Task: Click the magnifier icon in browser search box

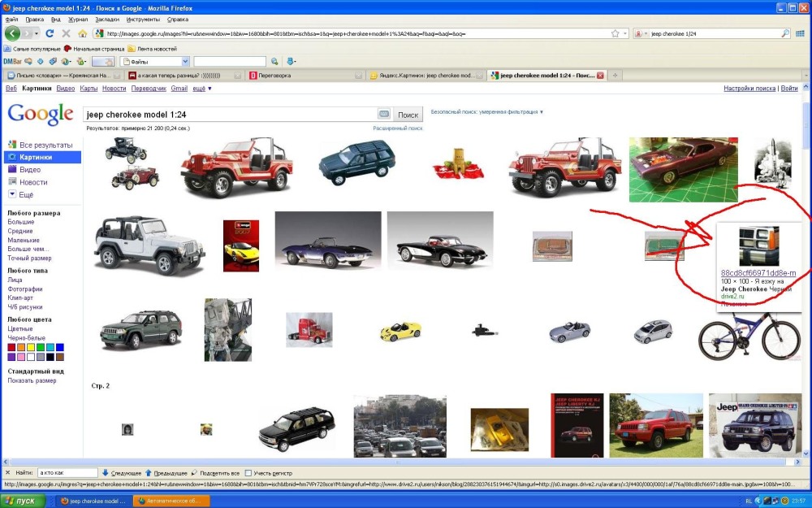Action: (x=785, y=33)
